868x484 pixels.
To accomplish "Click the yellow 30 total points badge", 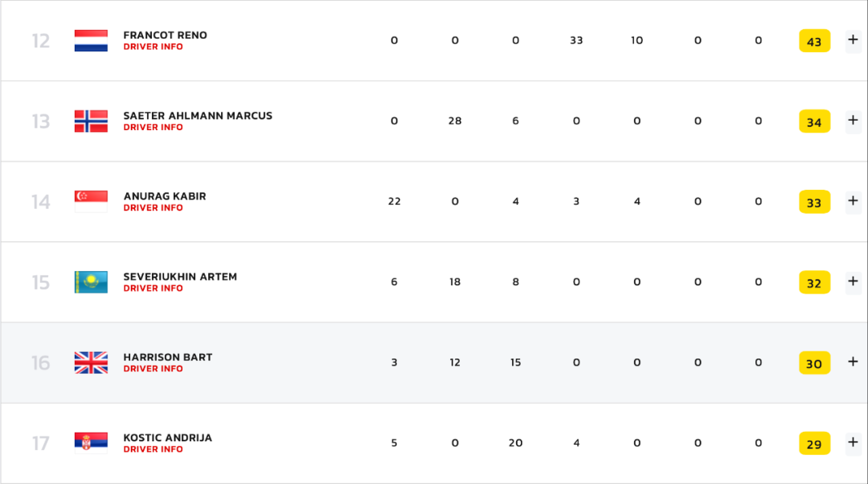I will (814, 363).
